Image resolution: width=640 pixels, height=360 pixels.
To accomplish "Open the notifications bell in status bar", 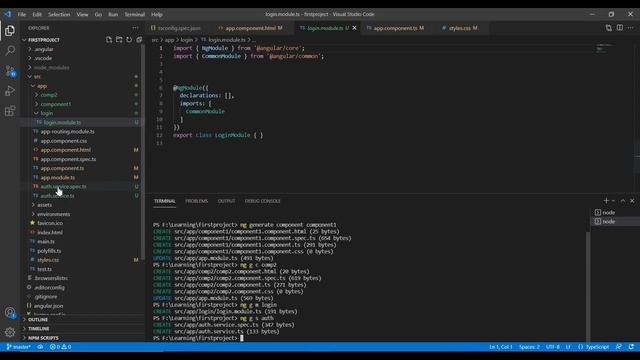I will [631, 347].
